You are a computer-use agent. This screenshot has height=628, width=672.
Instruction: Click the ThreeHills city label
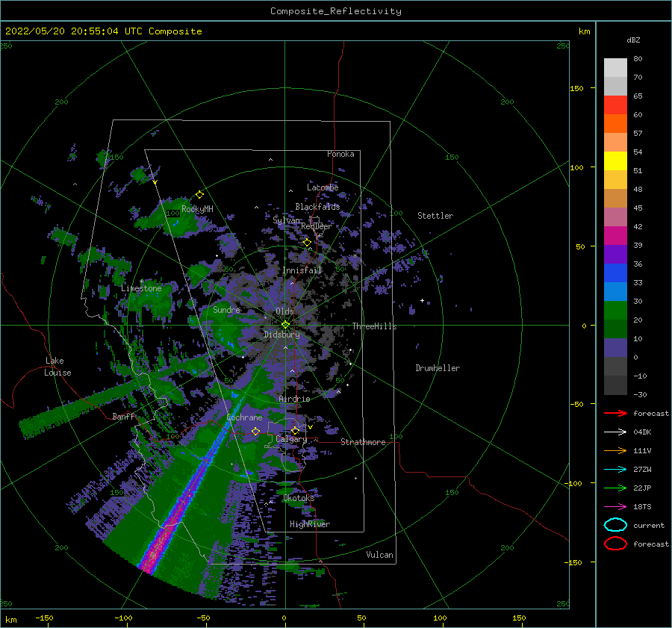(x=374, y=326)
